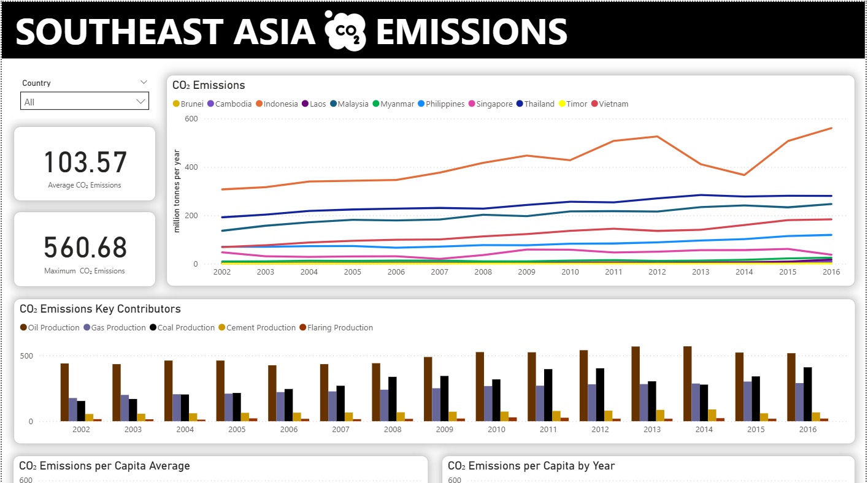
Task: Select the Maximum CO₂ Emissions card
Action: tap(85, 249)
